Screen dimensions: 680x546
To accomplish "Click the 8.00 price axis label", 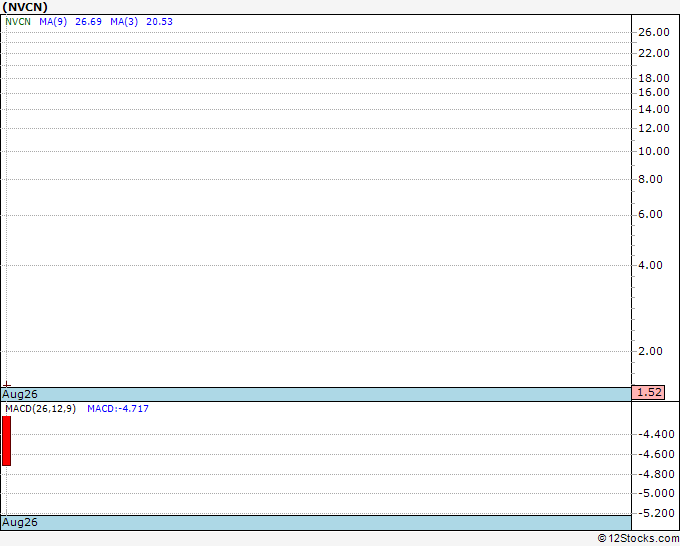I will tap(651, 179).
